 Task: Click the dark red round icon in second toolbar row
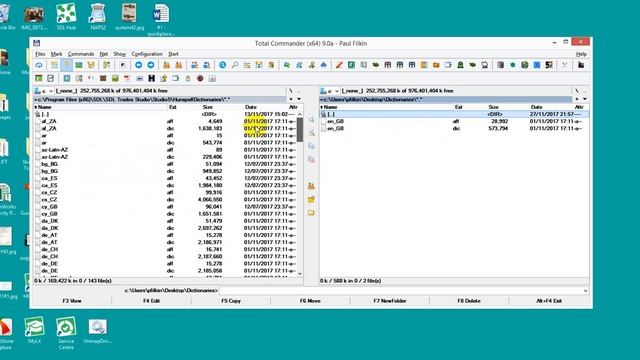click(x=200, y=78)
